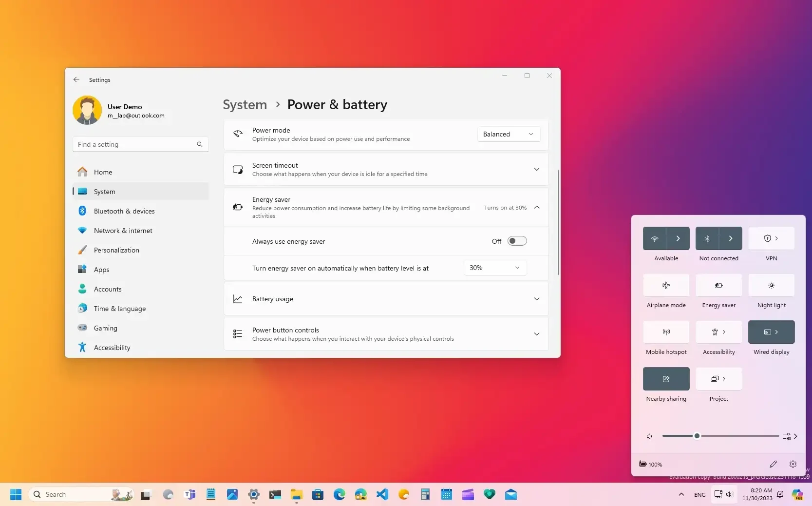
Task: Open sound output selector icon
Action: 790,436
